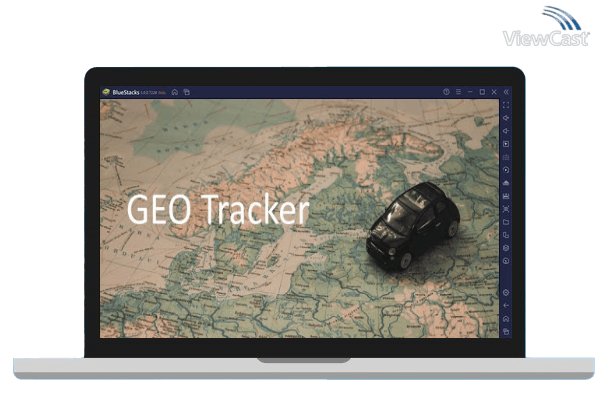The width and height of the screenshot is (602, 414).
Task: Open the hamburger menu in title bar
Action: pyautogui.click(x=458, y=92)
